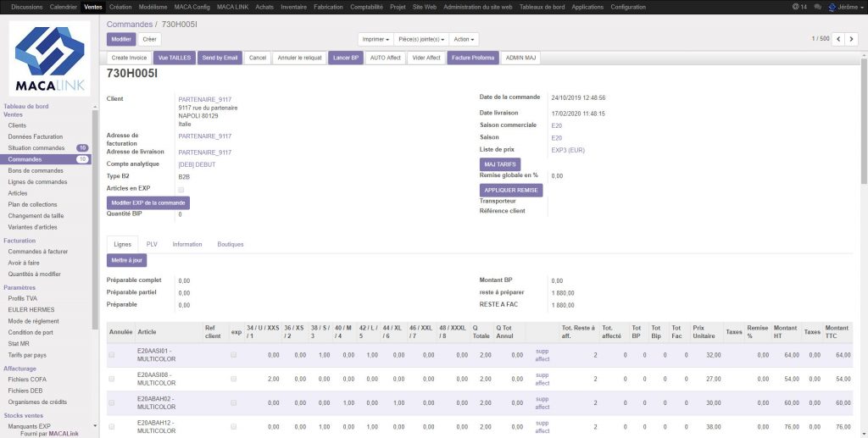Open the EXP3 (EUR) price list link
This screenshot has width=868, height=438.
[x=568, y=150]
